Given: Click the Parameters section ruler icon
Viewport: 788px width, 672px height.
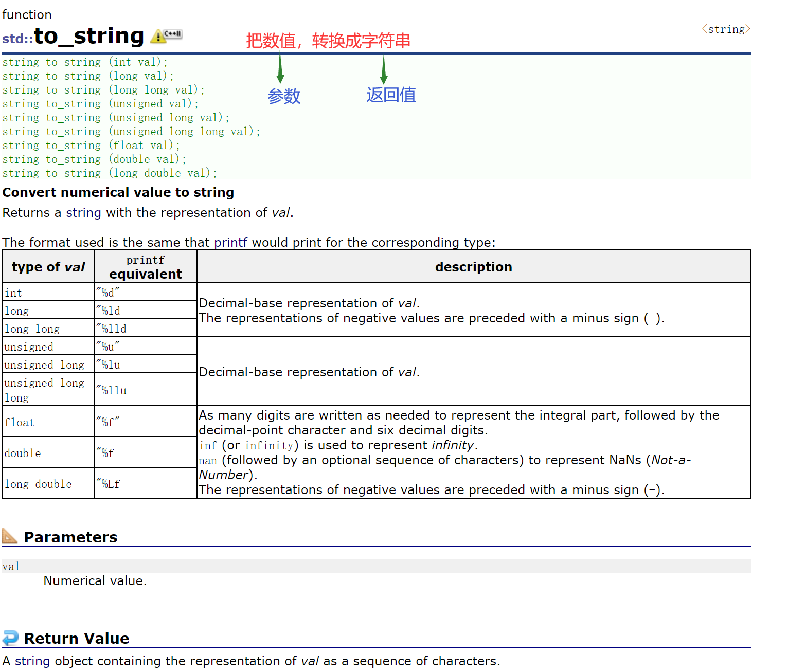Looking at the screenshot, I should click(x=10, y=536).
